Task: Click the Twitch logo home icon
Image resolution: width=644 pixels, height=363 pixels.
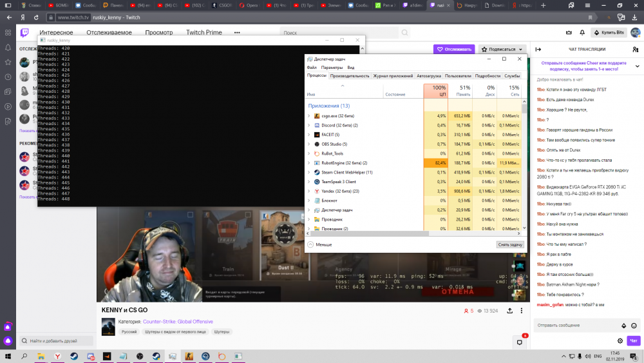Action: pyautogui.click(x=24, y=32)
